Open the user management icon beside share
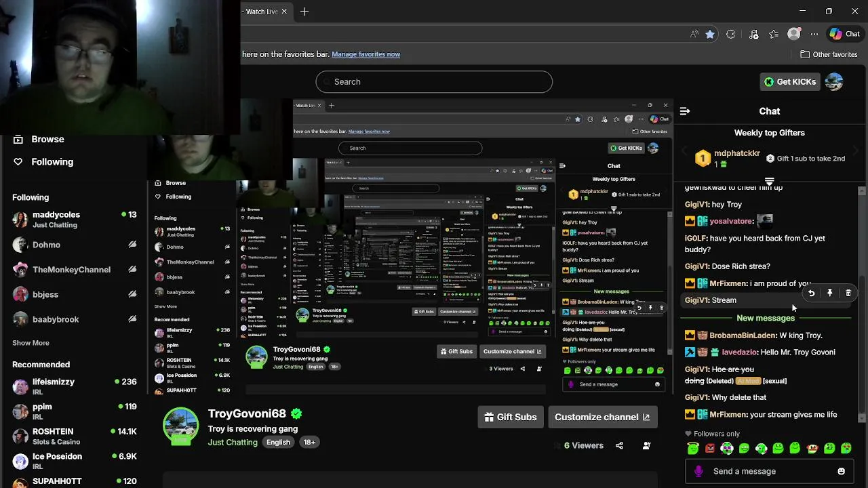Screen dimensions: 868x488 646,445
